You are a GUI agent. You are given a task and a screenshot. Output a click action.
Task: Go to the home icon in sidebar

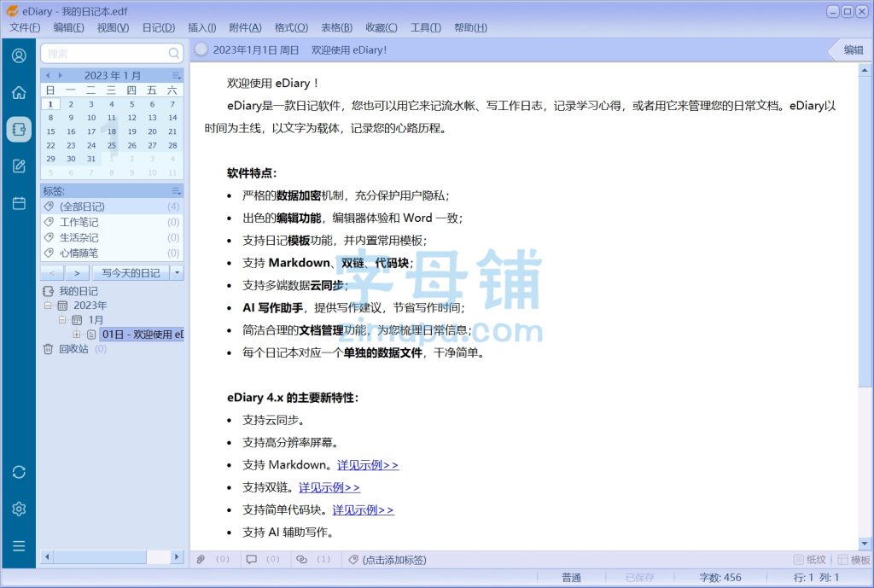(19, 92)
